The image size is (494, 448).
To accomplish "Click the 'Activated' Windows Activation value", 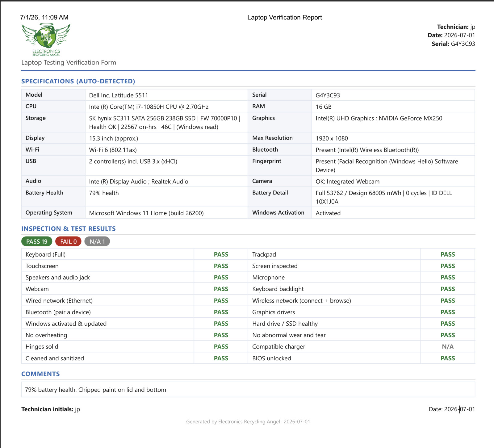I will (x=328, y=213).
